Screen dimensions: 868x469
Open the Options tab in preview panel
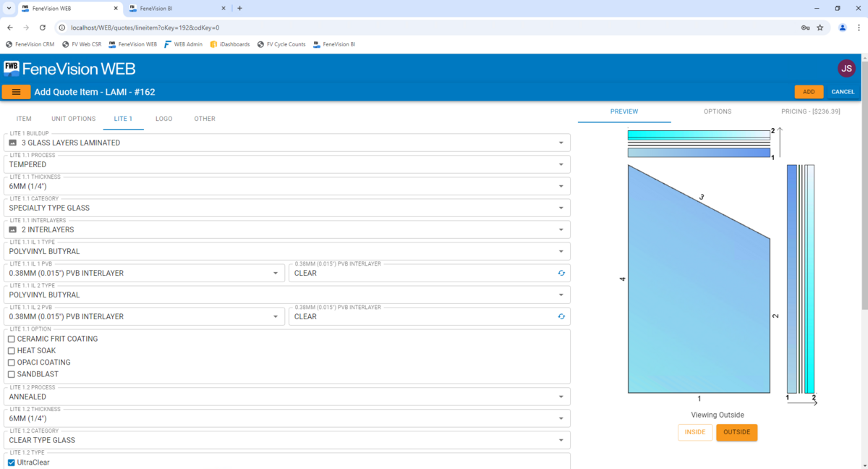(717, 111)
